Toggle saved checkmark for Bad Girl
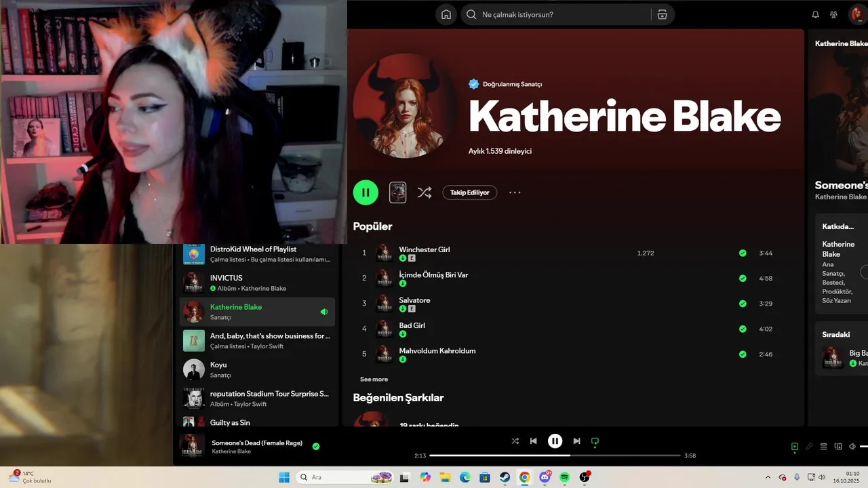Viewport: 868px width, 488px height. click(743, 329)
